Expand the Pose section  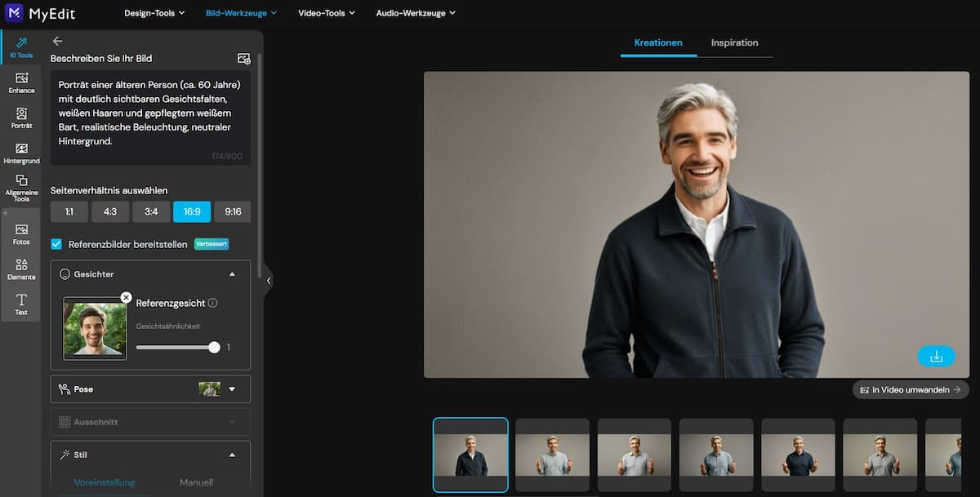tap(232, 389)
